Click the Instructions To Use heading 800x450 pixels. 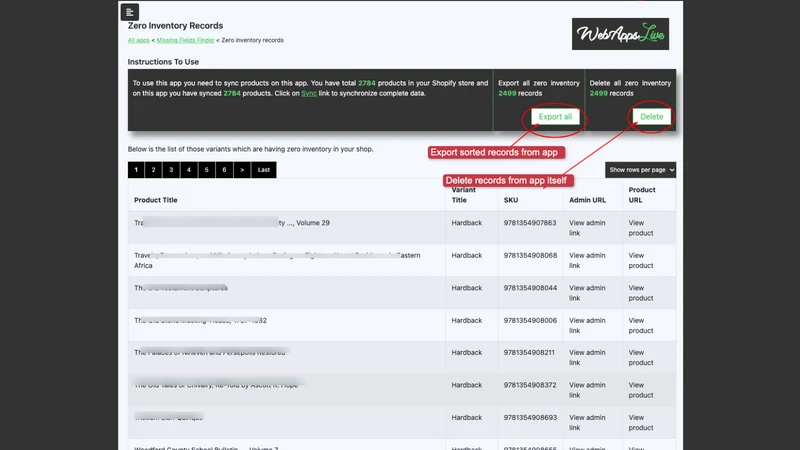click(x=163, y=62)
